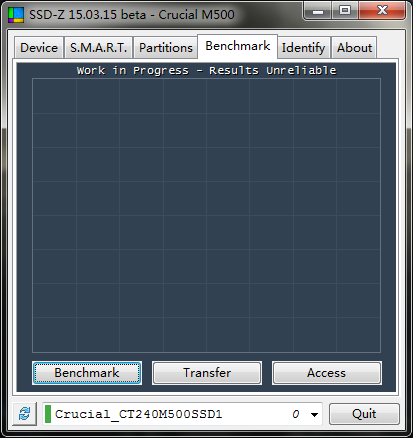Show the Identify tab

tap(303, 48)
